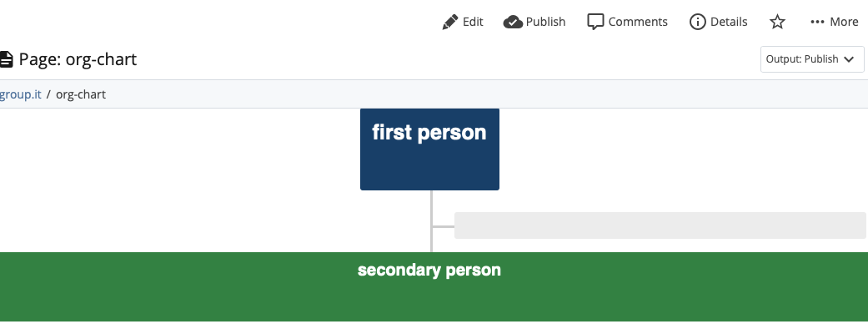This screenshot has width=868, height=324.
Task: Open the speech bubble Comments icon
Action: (595, 22)
